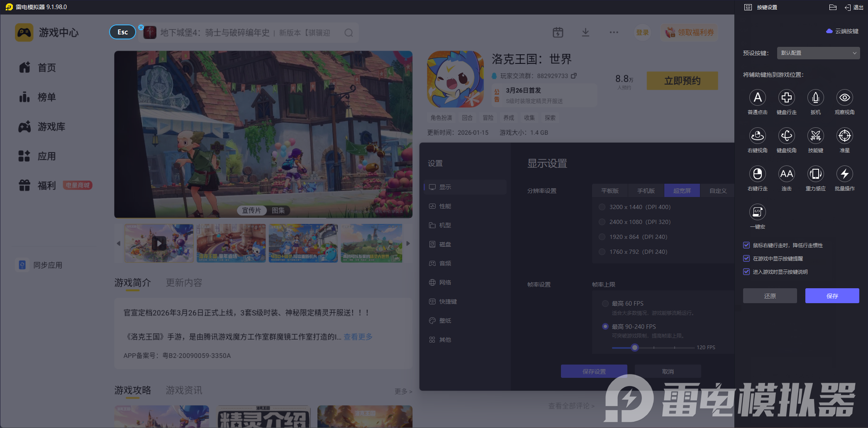This screenshot has width=868, height=428.
Task: Click the 保存设置 button
Action: [594, 371]
